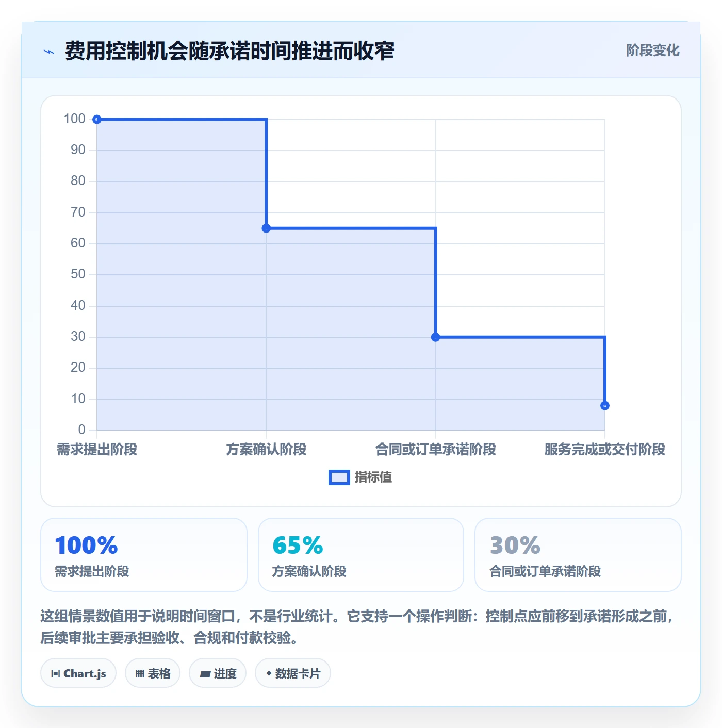
Task: Click the y-axis label 20
Action: coord(78,368)
